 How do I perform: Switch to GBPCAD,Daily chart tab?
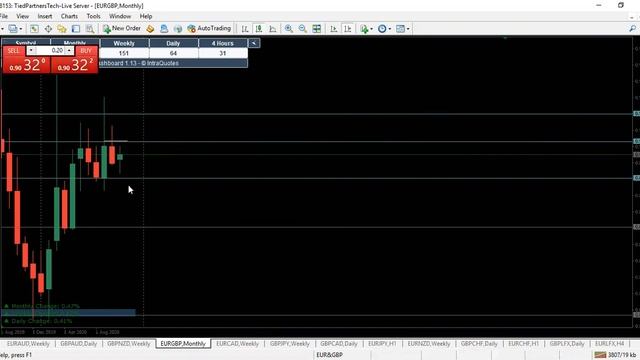[339, 344]
